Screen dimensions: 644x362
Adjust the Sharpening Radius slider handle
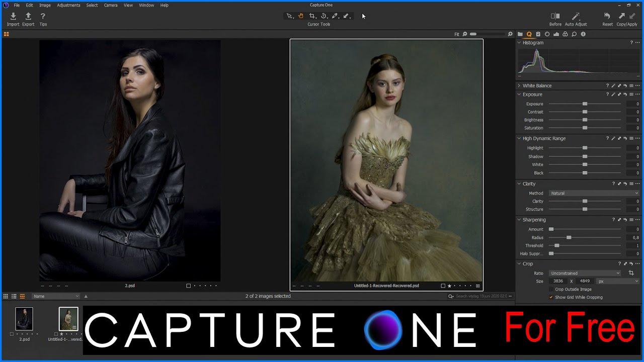(569, 238)
